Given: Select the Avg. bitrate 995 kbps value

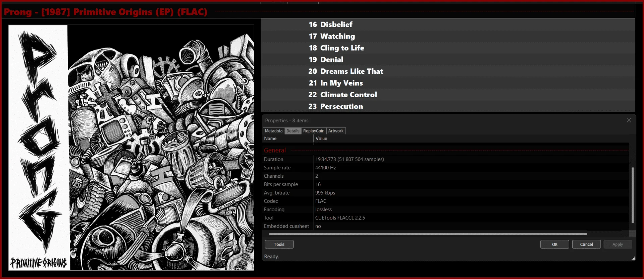Looking at the screenshot, I should point(325,193).
